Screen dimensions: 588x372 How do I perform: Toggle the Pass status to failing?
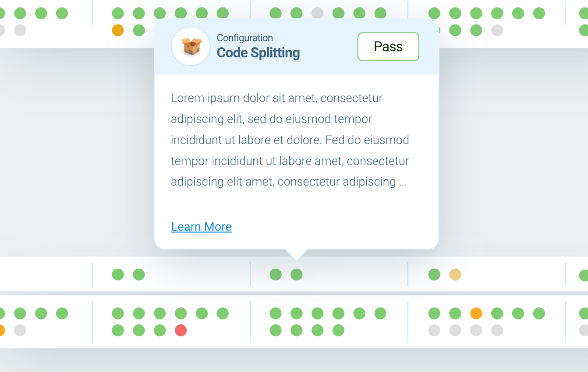coord(388,46)
